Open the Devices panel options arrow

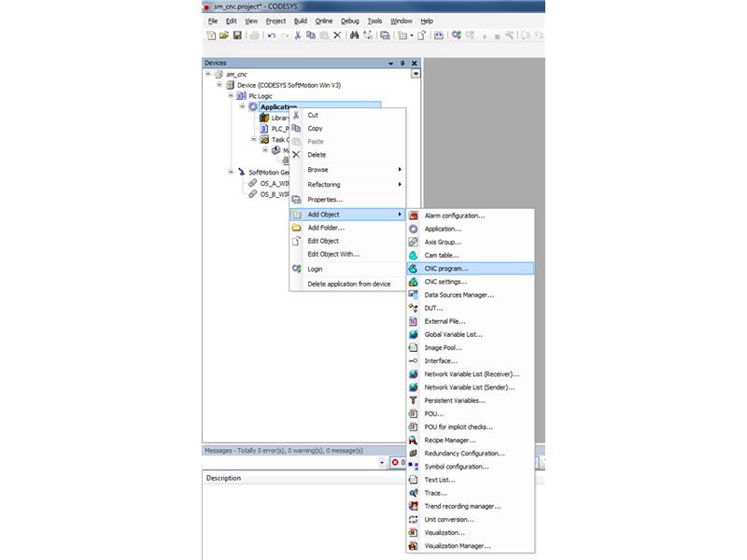[390, 63]
